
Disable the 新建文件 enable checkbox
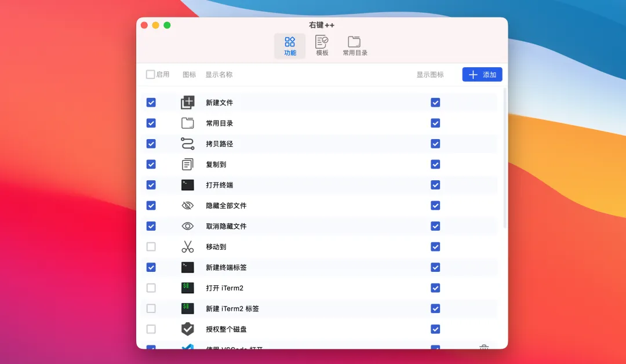point(151,103)
